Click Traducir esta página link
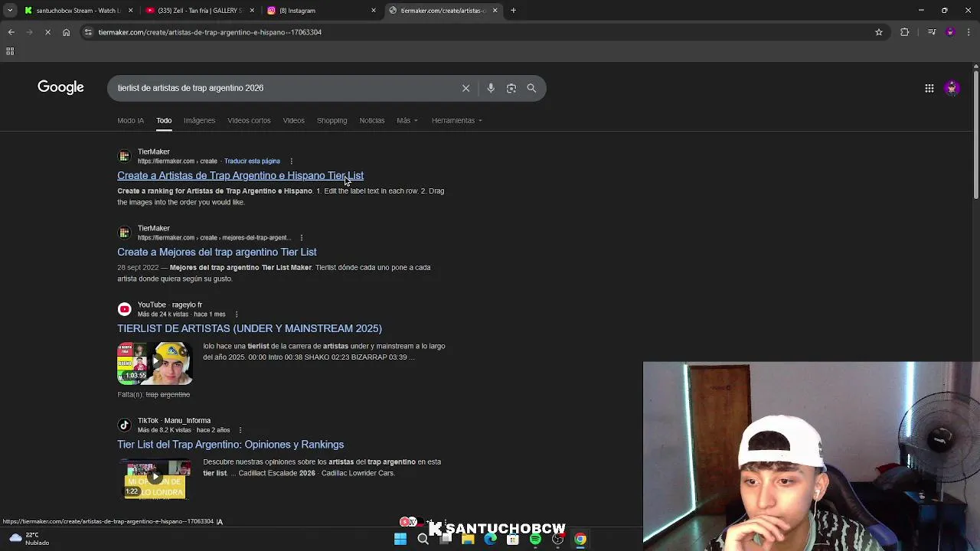The height and width of the screenshot is (551, 980). [252, 161]
